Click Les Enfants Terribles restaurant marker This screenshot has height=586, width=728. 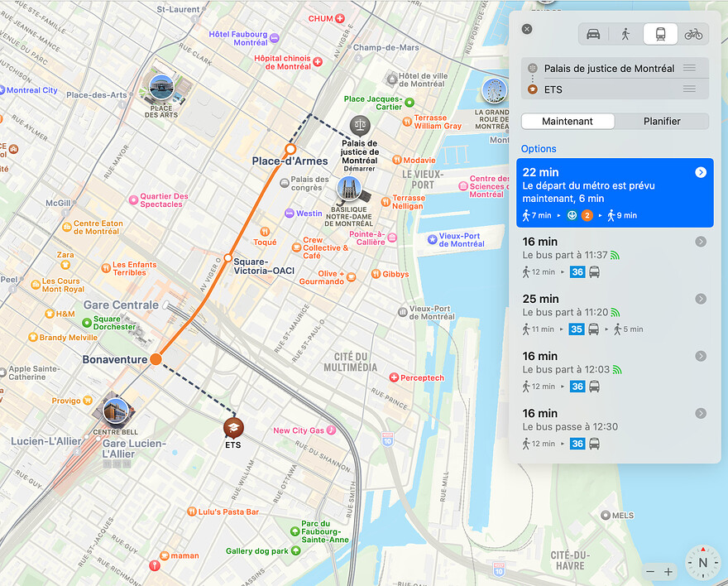coord(107,268)
